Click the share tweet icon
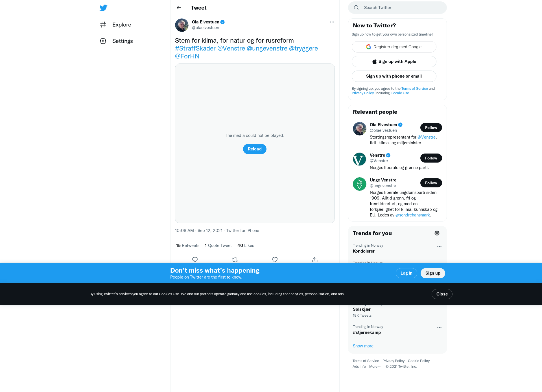 315,260
